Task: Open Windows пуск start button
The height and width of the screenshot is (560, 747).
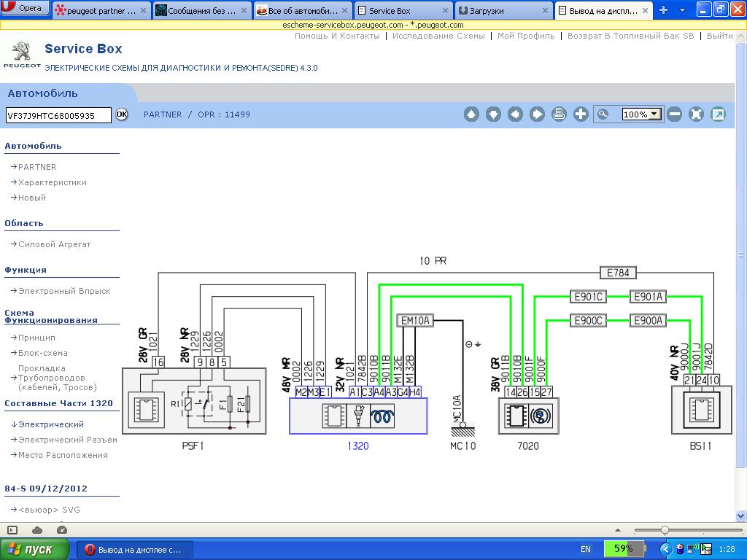Action: pos(35,550)
